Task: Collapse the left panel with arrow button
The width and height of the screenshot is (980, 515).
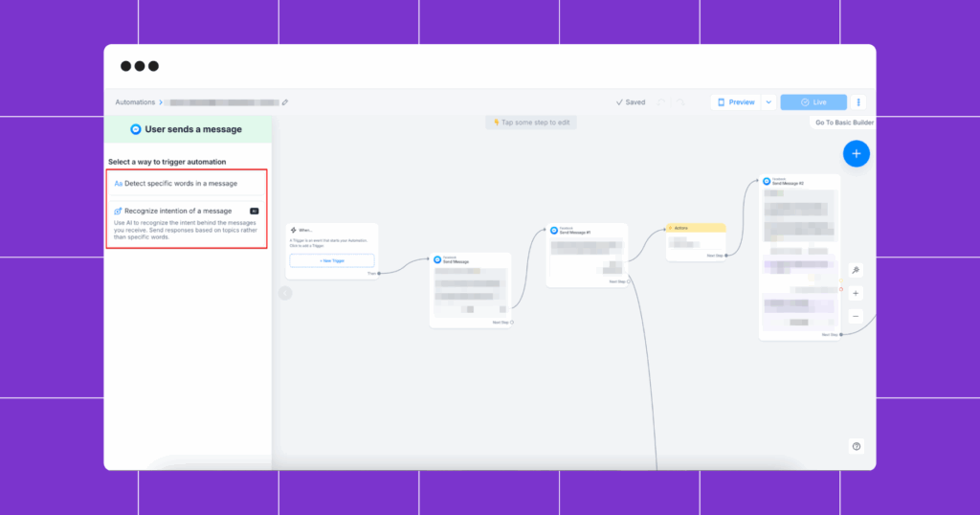Action: (285, 293)
